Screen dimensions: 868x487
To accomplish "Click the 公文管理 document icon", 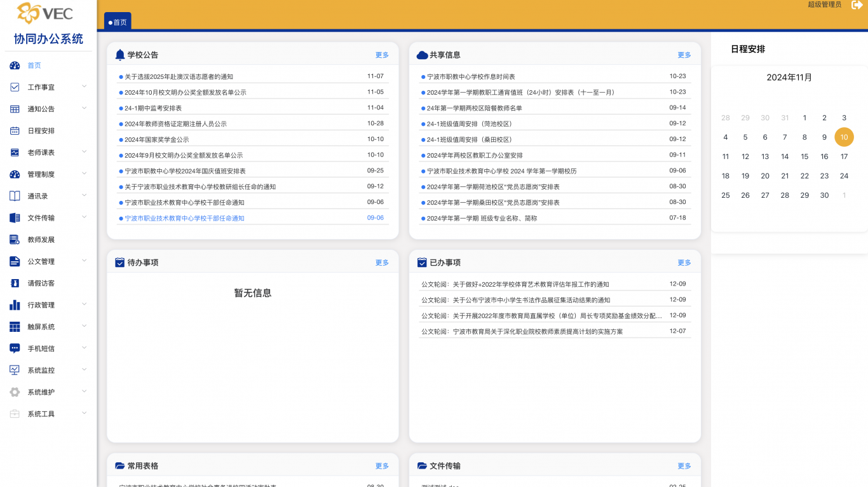I will click(x=15, y=261).
